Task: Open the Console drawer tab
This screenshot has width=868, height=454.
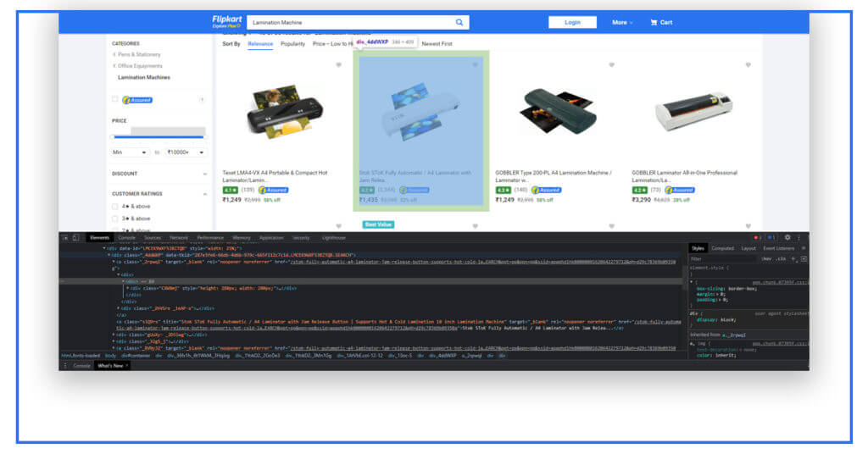Action: 81,366
